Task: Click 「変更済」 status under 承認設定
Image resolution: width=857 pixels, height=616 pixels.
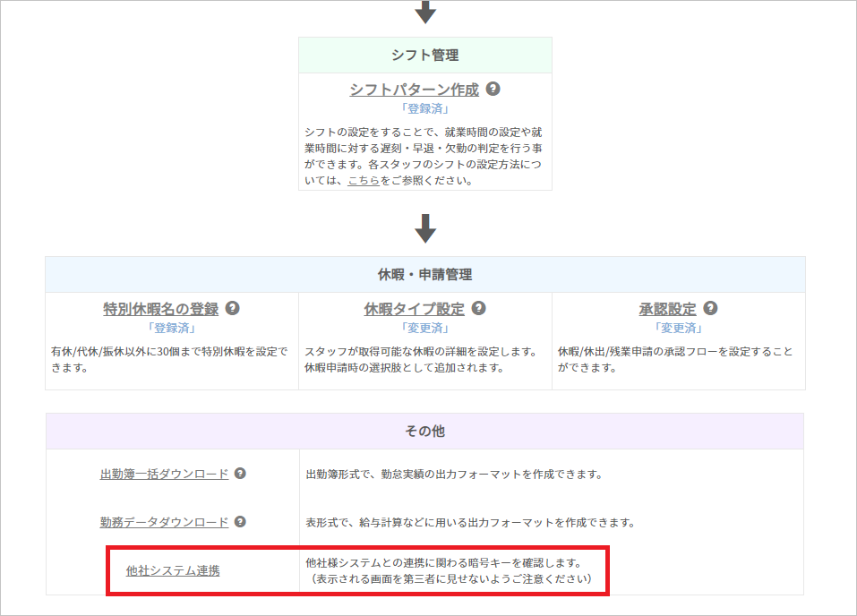Action: pos(679,327)
